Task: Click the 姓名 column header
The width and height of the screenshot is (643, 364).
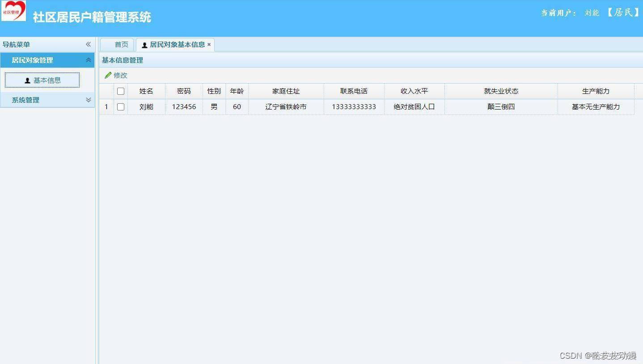Action: pyautogui.click(x=146, y=91)
